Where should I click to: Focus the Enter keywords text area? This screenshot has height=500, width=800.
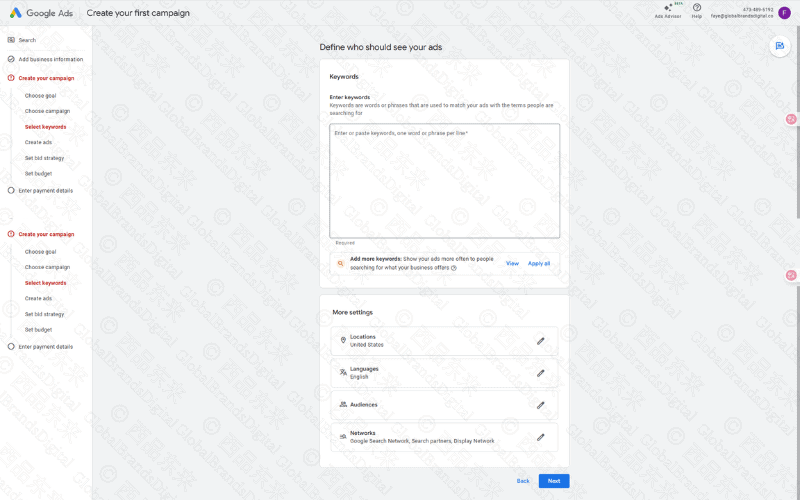pyautogui.click(x=444, y=180)
